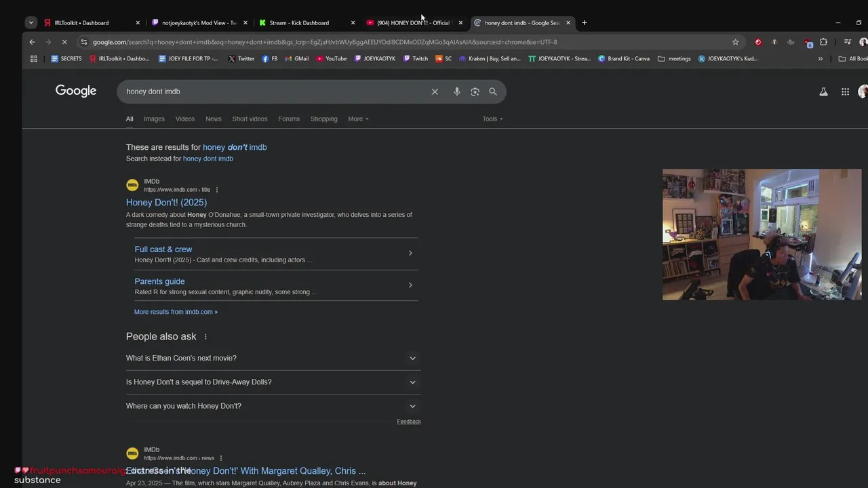Screen dimensions: 868x488
Task: Open the Chrome extensions puzzle icon
Action: coord(823,42)
